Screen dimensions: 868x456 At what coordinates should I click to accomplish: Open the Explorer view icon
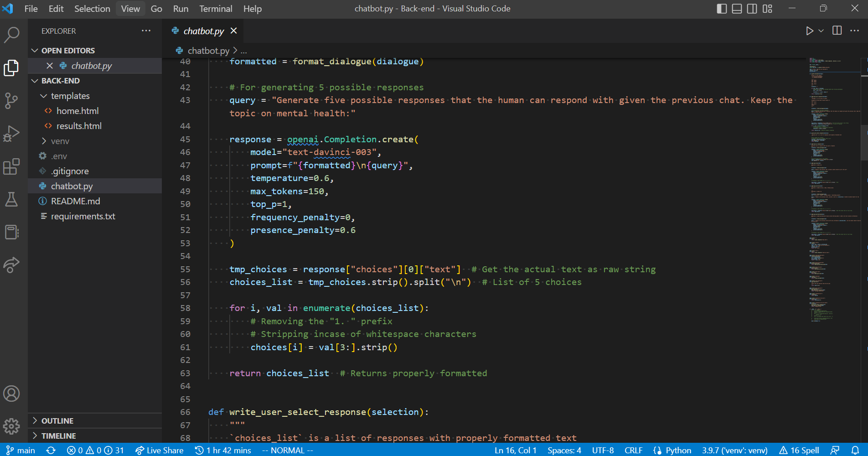pyautogui.click(x=11, y=68)
